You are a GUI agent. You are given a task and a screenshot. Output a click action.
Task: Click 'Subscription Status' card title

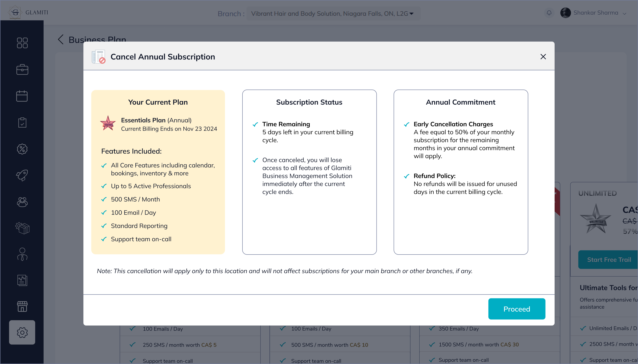[x=309, y=102]
